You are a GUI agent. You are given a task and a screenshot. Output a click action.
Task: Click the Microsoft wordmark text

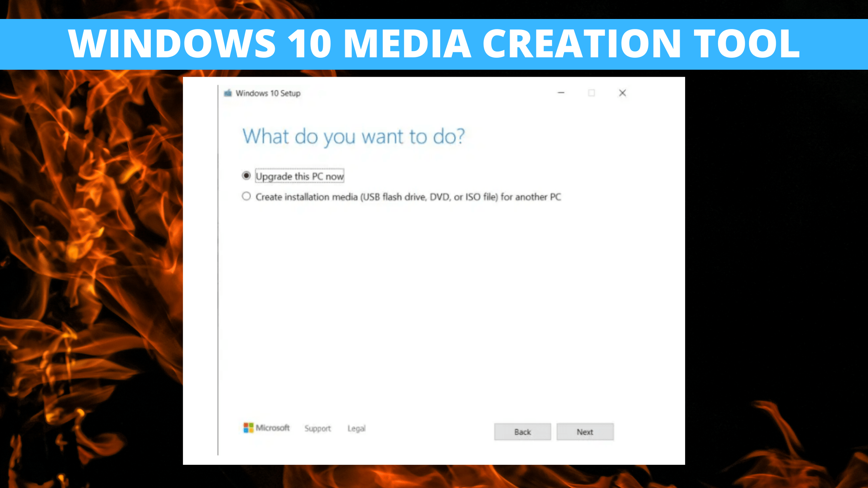[273, 428]
